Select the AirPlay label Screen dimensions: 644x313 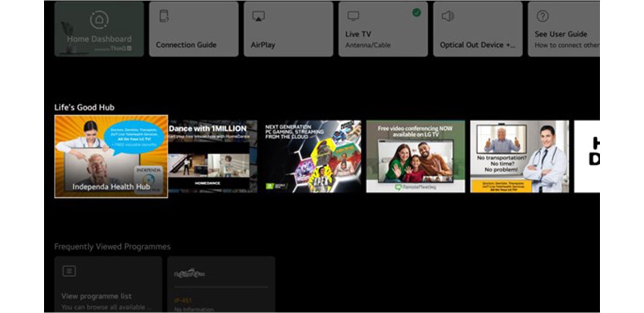tap(263, 45)
